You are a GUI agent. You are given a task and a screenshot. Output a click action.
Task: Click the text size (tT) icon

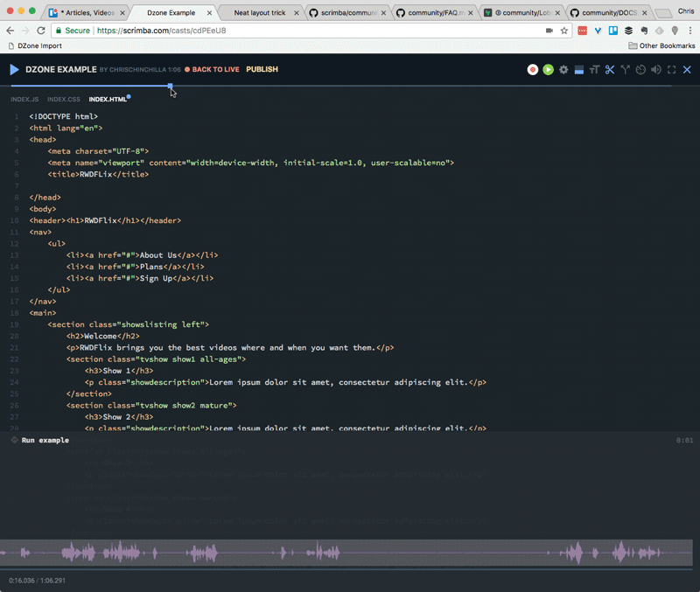coord(594,69)
